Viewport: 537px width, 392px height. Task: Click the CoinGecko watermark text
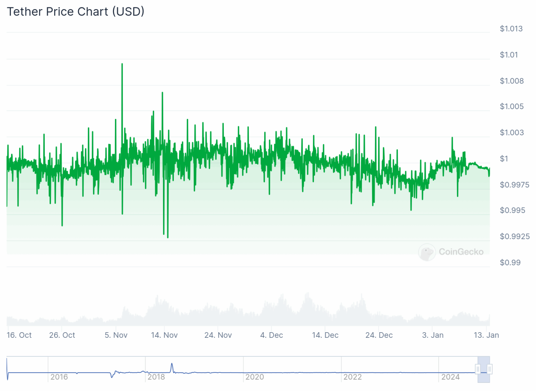click(x=461, y=252)
